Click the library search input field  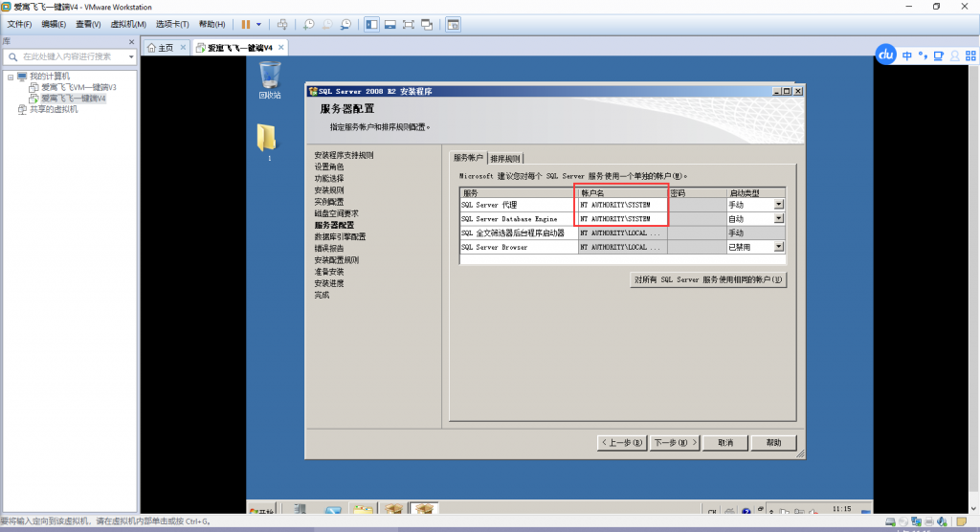tap(69, 56)
